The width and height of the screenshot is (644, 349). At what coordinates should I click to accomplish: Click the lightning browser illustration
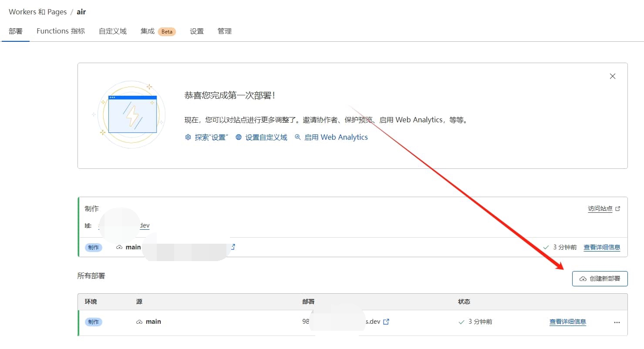[132, 114]
